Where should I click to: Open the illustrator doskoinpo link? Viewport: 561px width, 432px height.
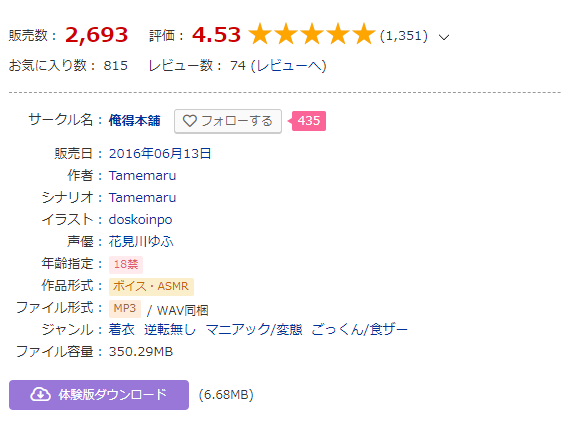[140, 220]
